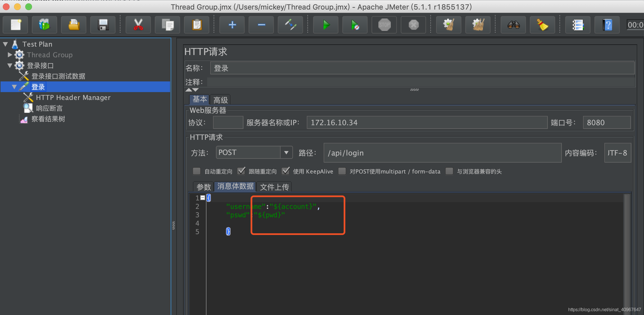Collapse the 登录接口 thread group node
This screenshot has height=315, width=644.
point(10,65)
